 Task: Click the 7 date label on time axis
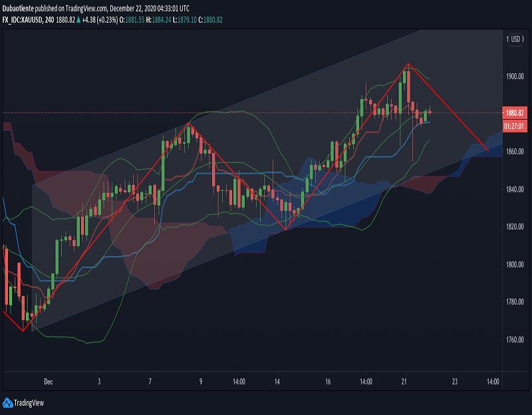(x=150, y=382)
